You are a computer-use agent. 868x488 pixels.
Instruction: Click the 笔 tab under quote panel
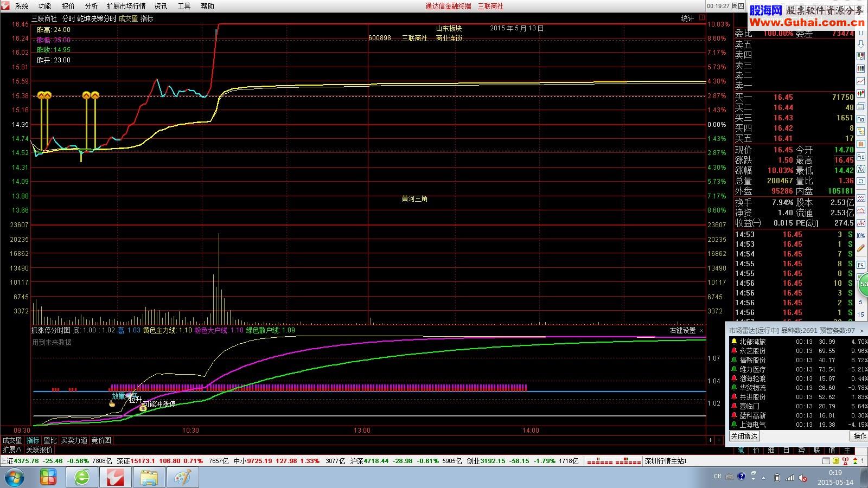point(741,451)
